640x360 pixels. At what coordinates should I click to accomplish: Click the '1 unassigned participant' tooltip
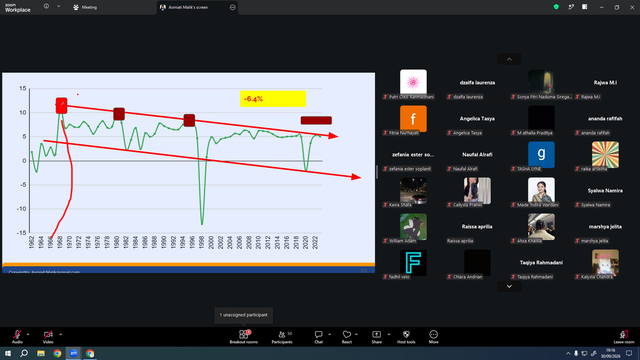[x=244, y=315]
